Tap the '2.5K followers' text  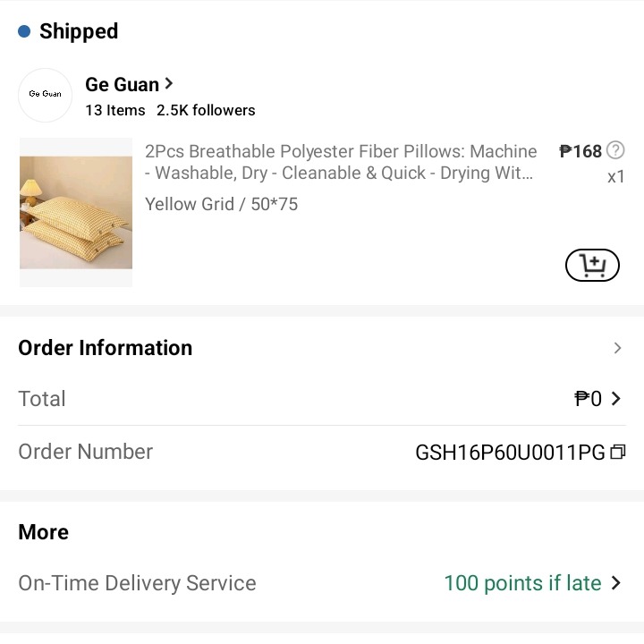point(206,111)
